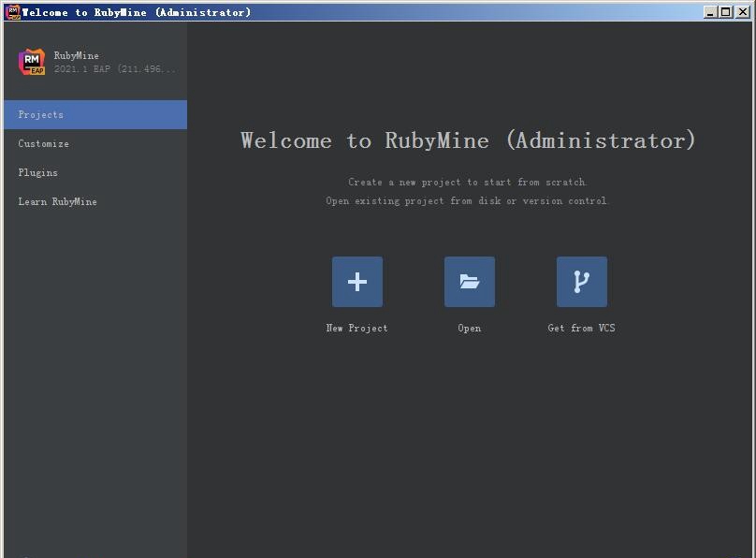Maximize the Welcome to RubyMine window
Image resolution: width=756 pixels, height=558 pixels.
pos(726,12)
